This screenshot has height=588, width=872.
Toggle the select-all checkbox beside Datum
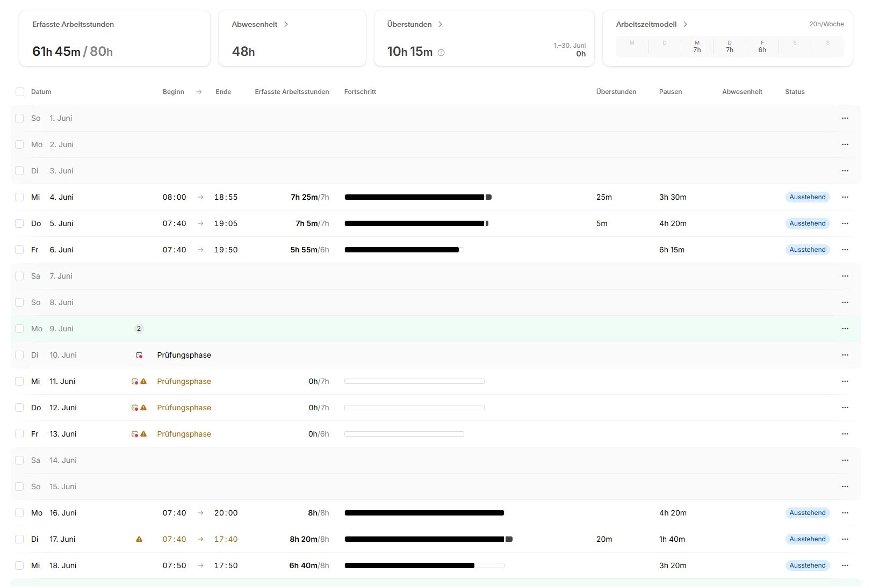point(20,92)
